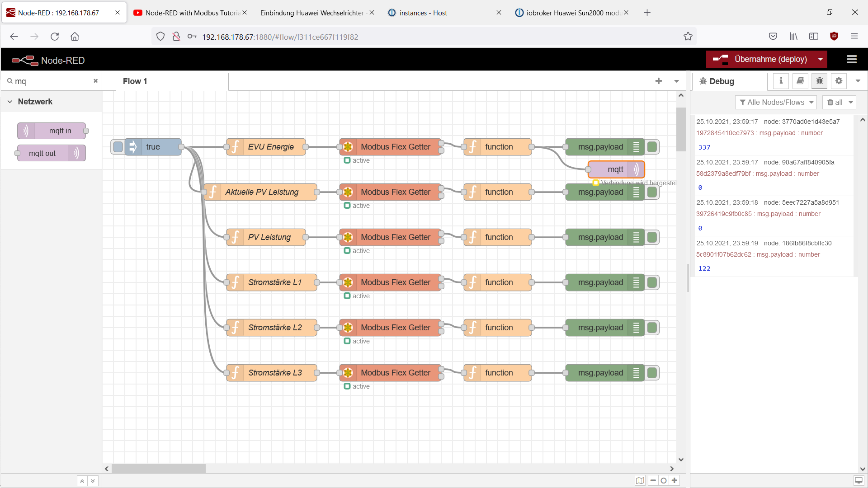This screenshot has height=488, width=868.
Task: Select the mqtt node on canvas
Action: [616, 169]
